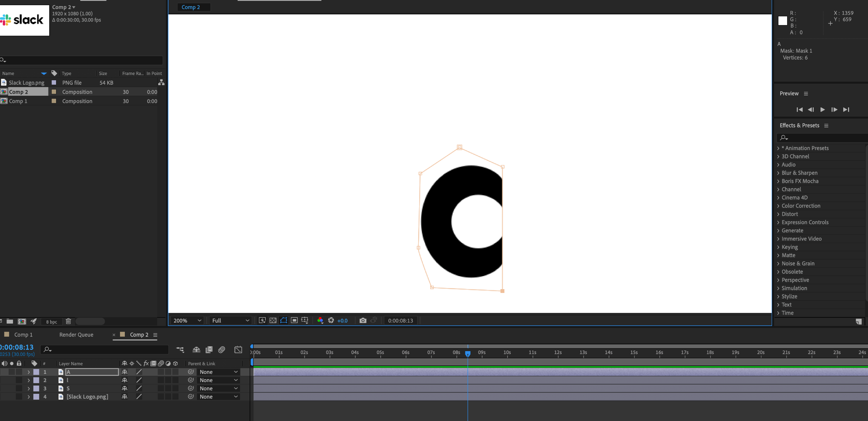Open the Render Queue tab

[76, 335]
